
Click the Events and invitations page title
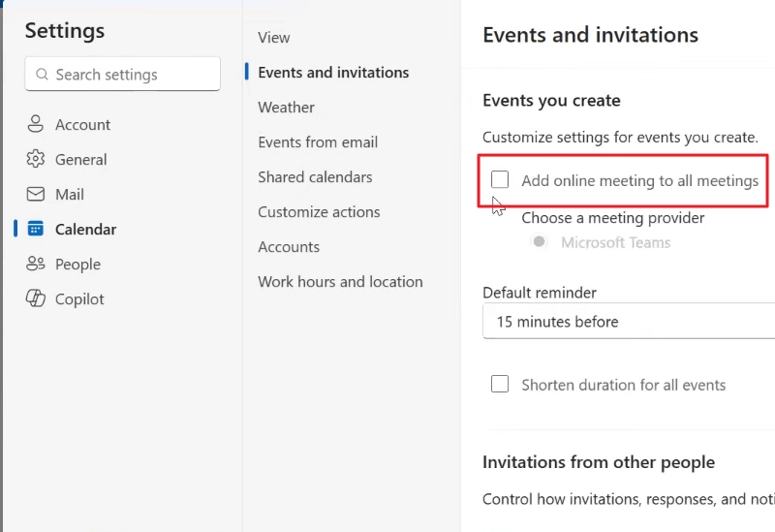(591, 35)
